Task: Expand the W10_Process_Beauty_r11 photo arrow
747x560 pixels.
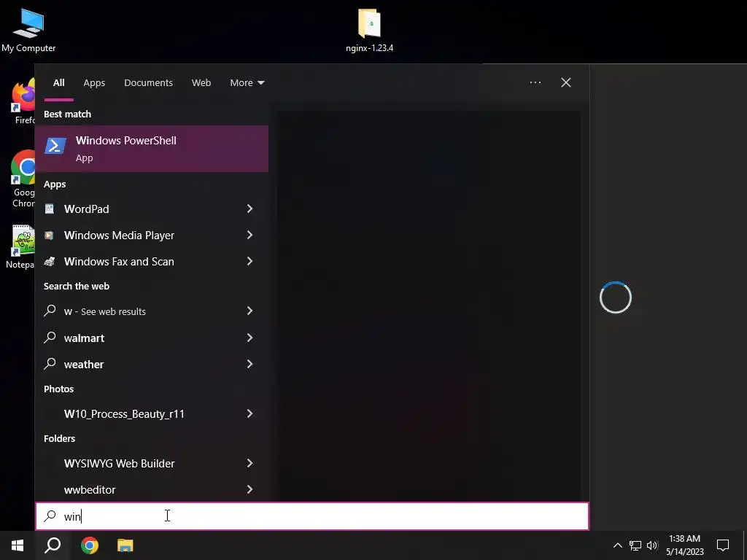Action: click(249, 413)
